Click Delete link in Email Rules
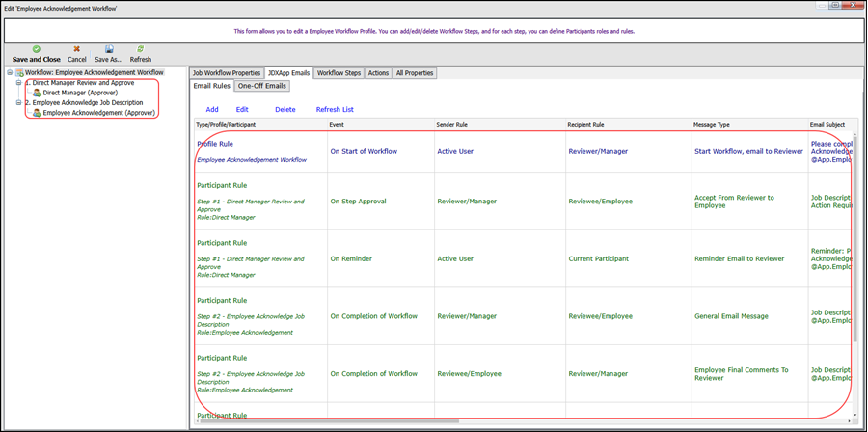Screen dimensions: 868x432 point(285,110)
